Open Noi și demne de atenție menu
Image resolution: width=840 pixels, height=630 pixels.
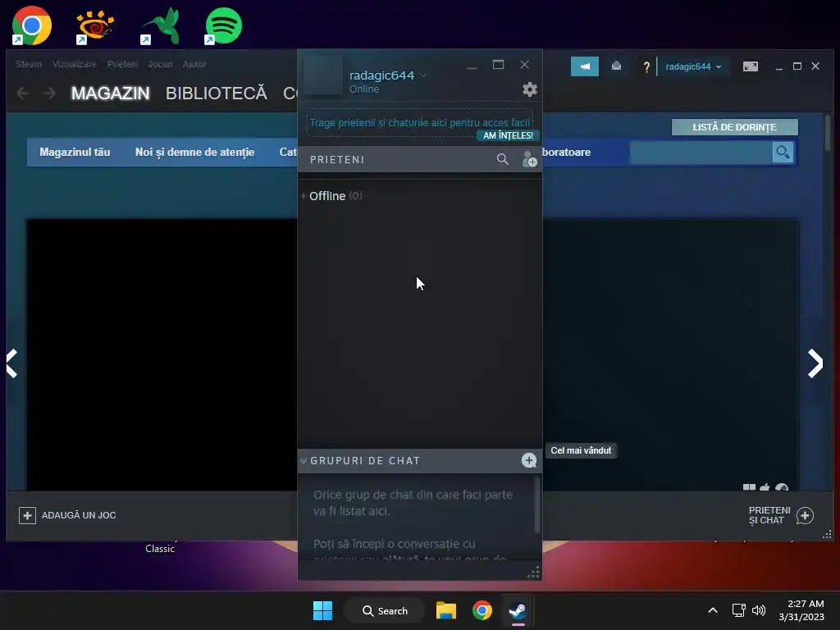click(194, 152)
